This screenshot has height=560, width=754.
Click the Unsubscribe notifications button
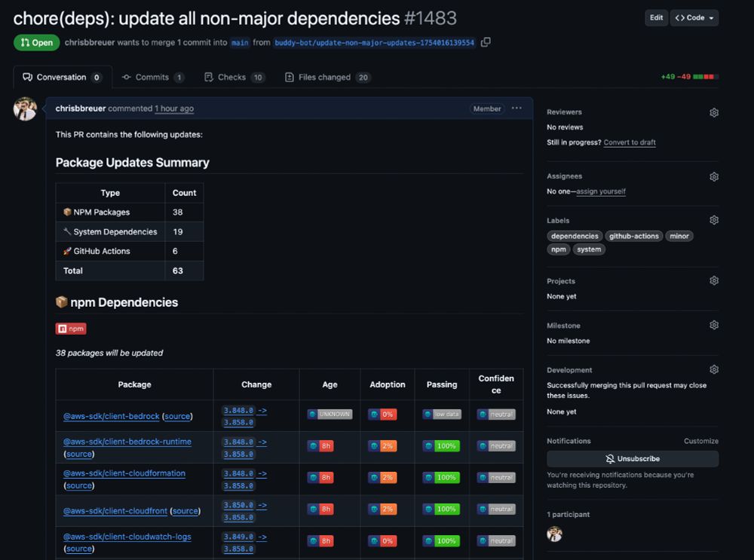(633, 459)
